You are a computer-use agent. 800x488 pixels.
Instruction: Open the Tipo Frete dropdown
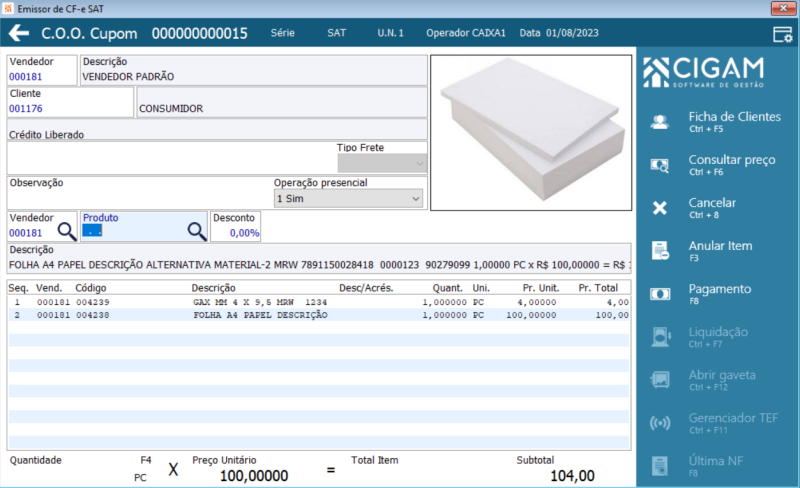point(382,164)
